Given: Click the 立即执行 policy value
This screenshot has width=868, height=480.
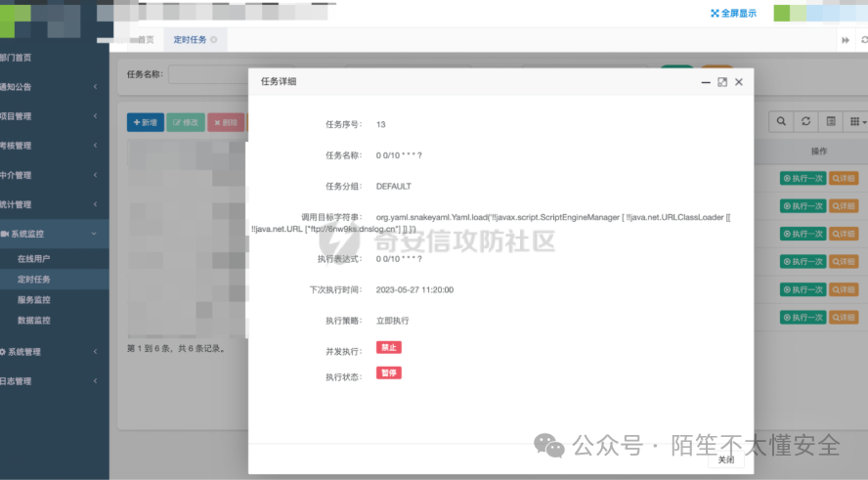Looking at the screenshot, I should tap(393, 321).
